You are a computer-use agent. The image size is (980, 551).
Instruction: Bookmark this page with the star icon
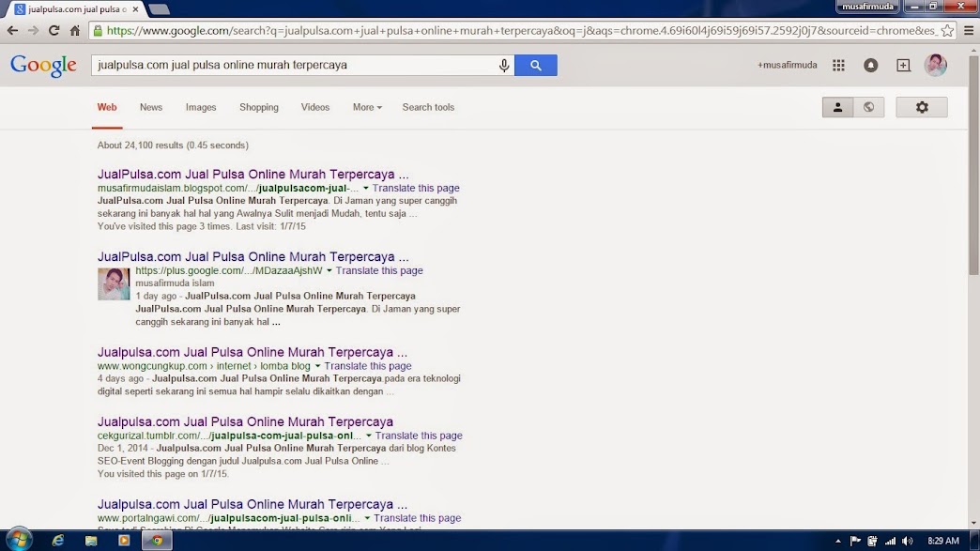click(x=947, y=31)
